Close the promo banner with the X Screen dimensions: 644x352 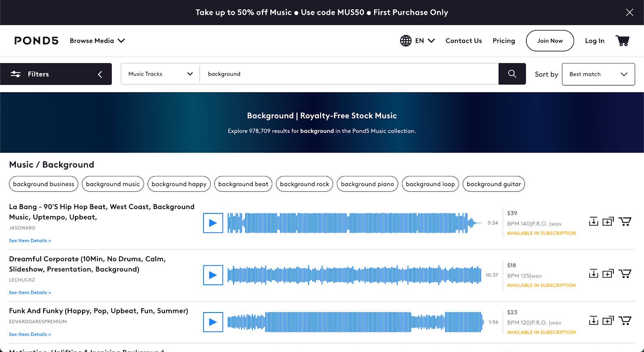pos(630,12)
